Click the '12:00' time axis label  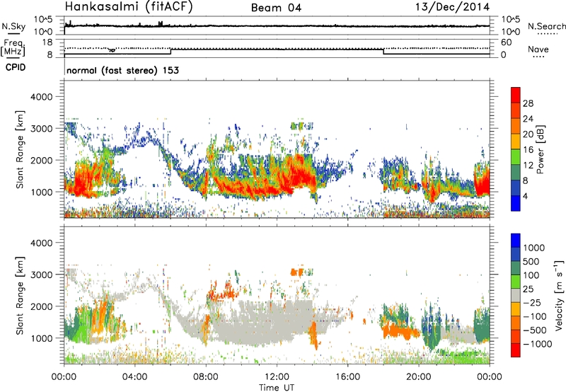click(x=277, y=377)
